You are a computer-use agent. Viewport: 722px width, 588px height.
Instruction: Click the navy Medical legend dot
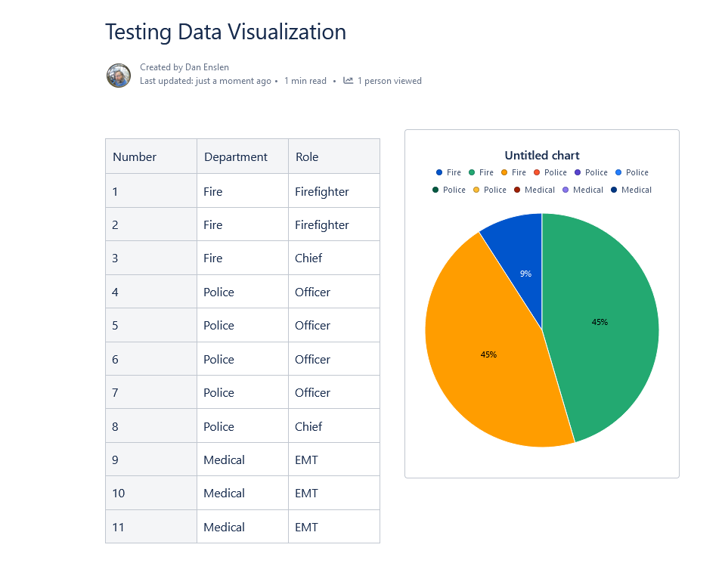[x=612, y=190]
